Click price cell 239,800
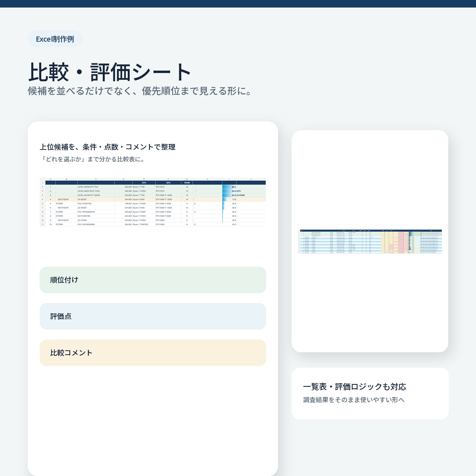The height and width of the screenshot is (476, 476). point(128,187)
